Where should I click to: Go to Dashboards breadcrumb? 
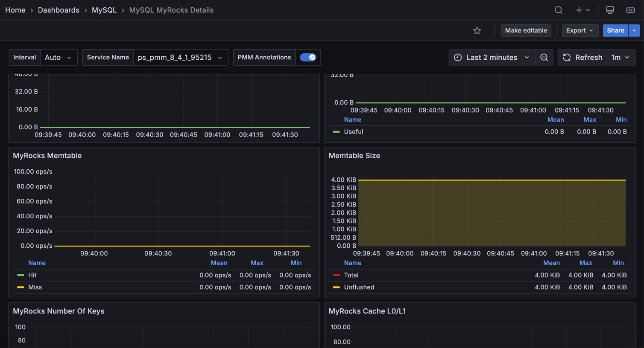pyautogui.click(x=59, y=10)
